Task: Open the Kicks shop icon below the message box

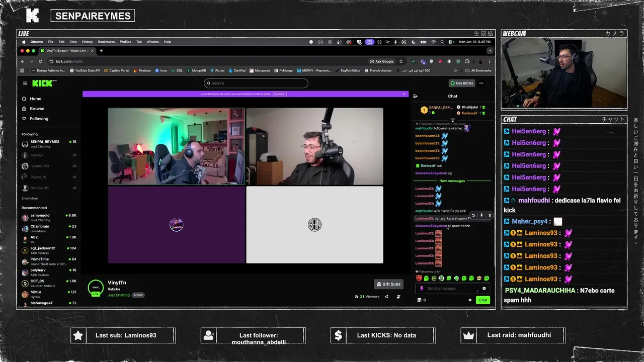Action: (419, 300)
